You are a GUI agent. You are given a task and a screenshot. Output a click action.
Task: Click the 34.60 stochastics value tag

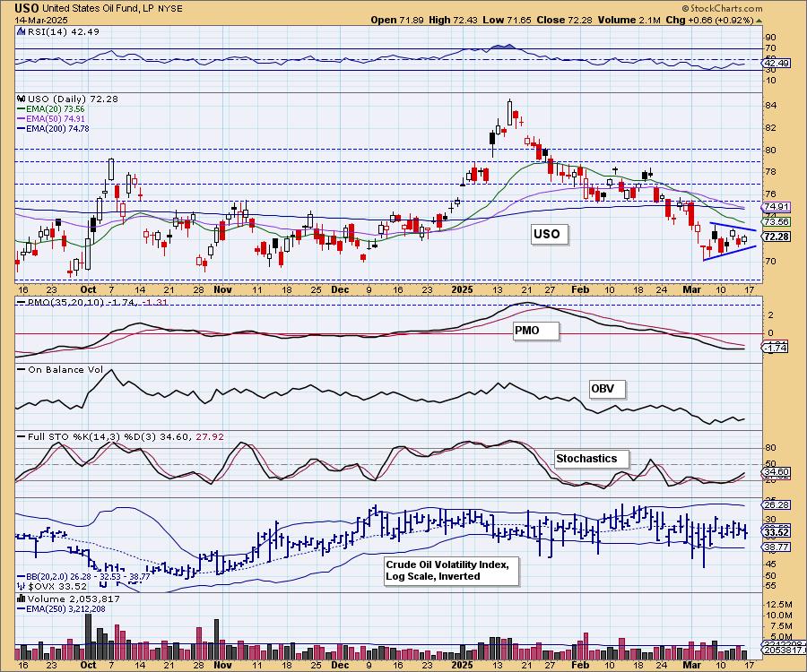click(x=777, y=471)
